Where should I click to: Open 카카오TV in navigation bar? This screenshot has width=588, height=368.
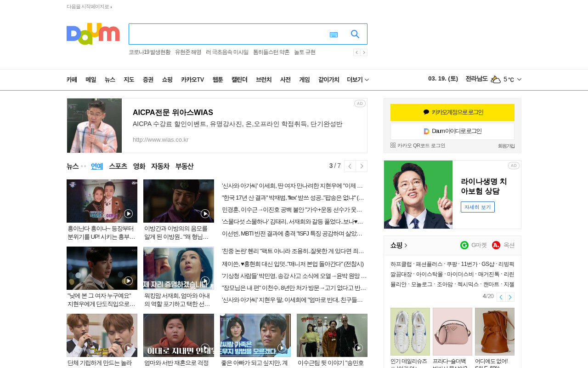[x=192, y=80]
